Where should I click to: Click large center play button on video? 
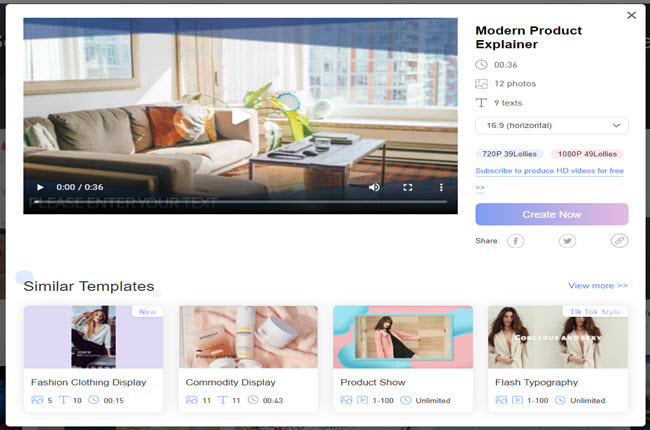(x=240, y=116)
